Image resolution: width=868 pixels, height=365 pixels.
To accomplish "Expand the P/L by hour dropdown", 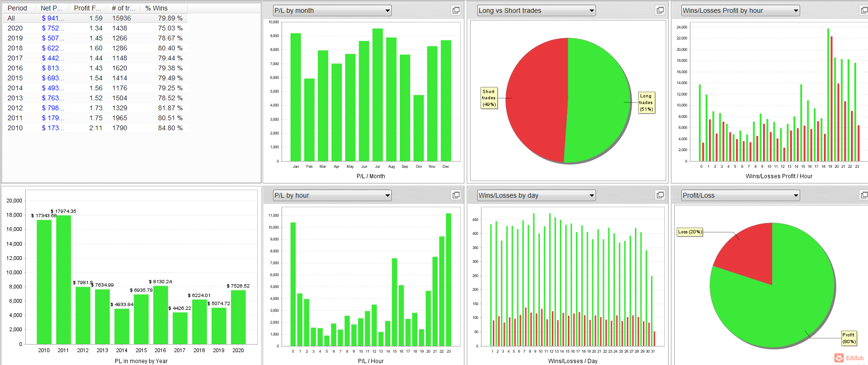I will [332, 195].
